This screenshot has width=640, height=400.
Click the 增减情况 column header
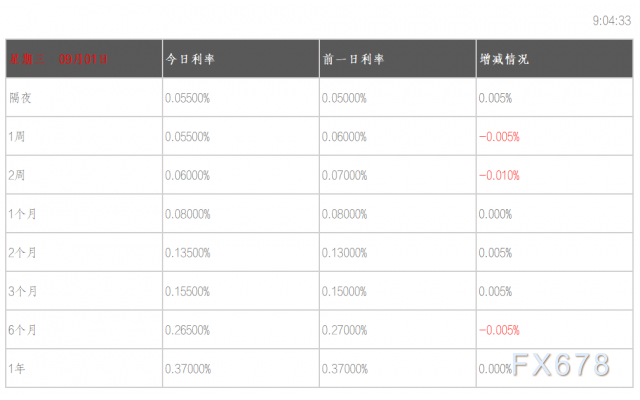pyautogui.click(x=503, y=60)
